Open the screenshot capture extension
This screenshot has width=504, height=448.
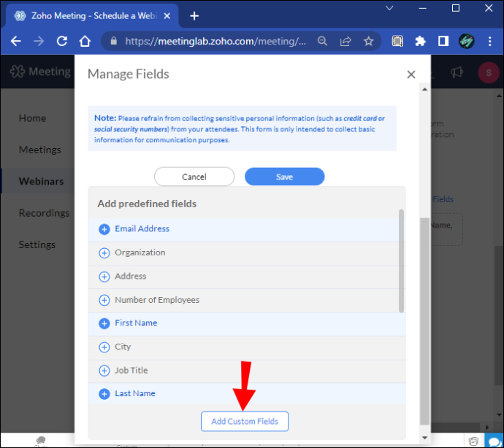coord(397,41)
